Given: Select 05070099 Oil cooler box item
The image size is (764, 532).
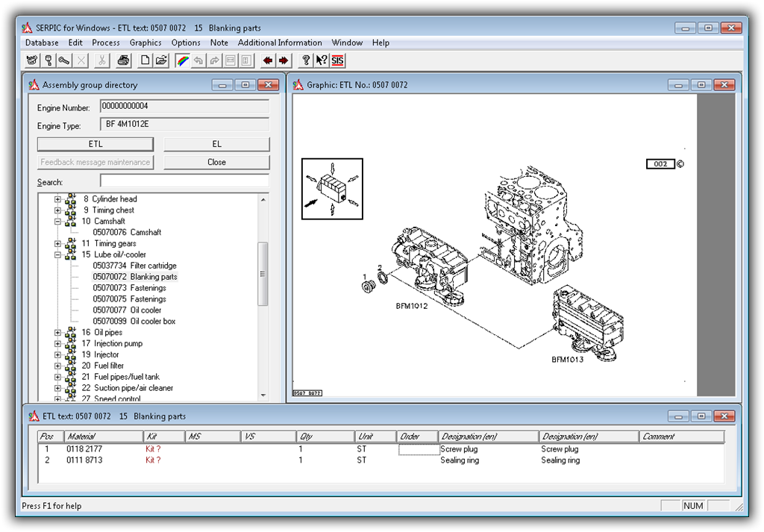Looking at the screenshot, I should (x=134, y=321).
